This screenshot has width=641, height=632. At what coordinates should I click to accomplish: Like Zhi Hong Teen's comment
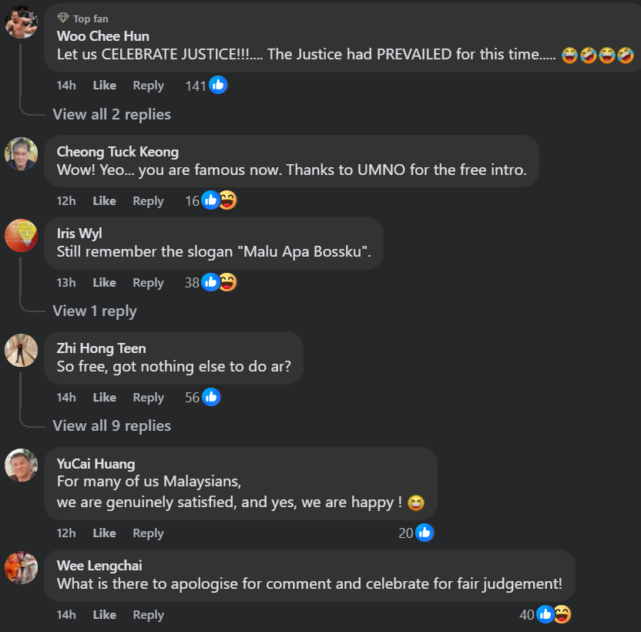pos(104,397)
